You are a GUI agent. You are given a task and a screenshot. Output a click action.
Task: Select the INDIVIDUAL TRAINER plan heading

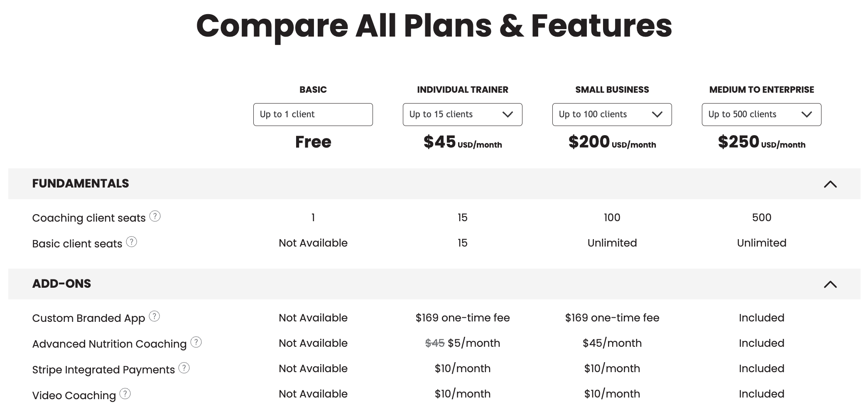463,90
